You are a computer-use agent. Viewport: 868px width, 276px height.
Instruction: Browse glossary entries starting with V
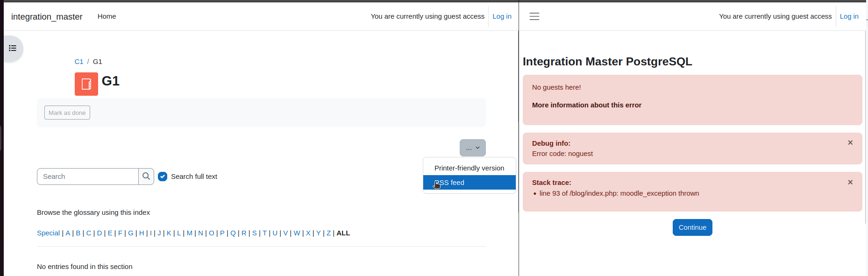[285, 233]
